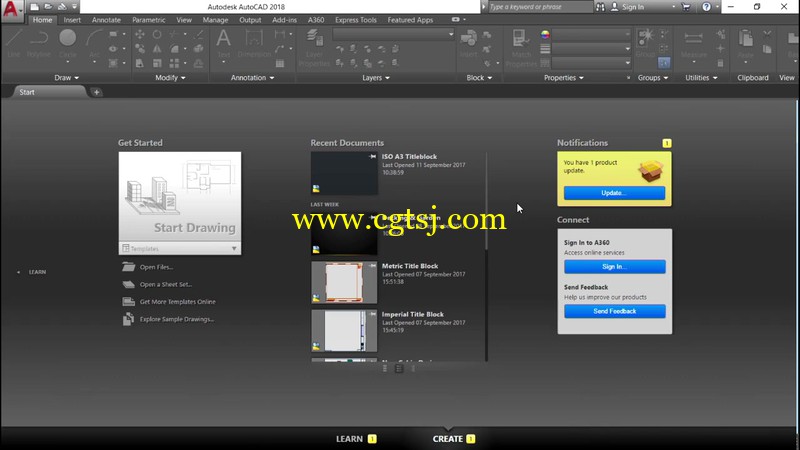Click the New file icon in Quick Access toolbar
This screenshot has width=800, height=450.
coord(35,7)
